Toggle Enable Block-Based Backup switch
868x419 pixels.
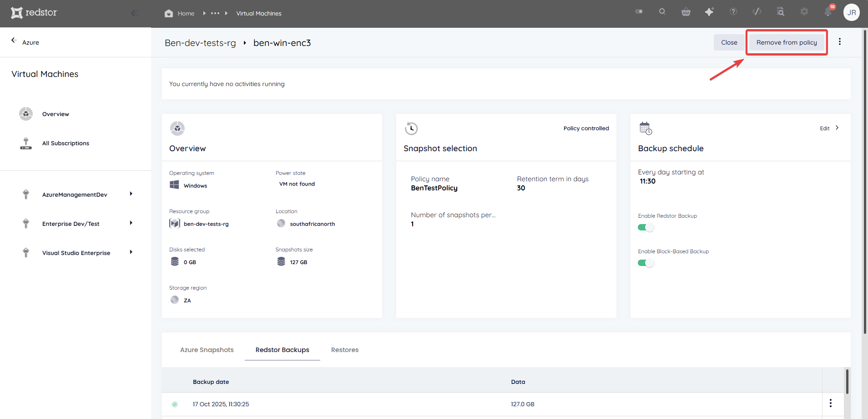[646, 263]
